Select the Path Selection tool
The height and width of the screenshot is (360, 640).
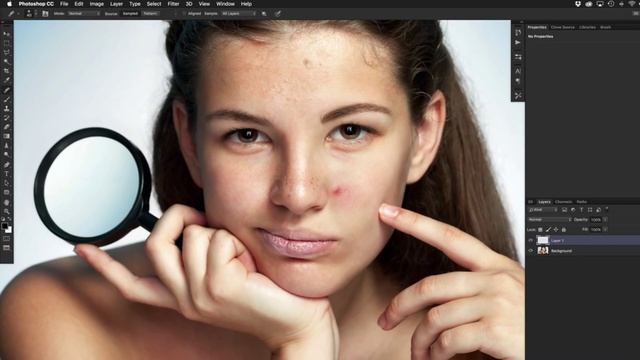(x=7, y=183)
